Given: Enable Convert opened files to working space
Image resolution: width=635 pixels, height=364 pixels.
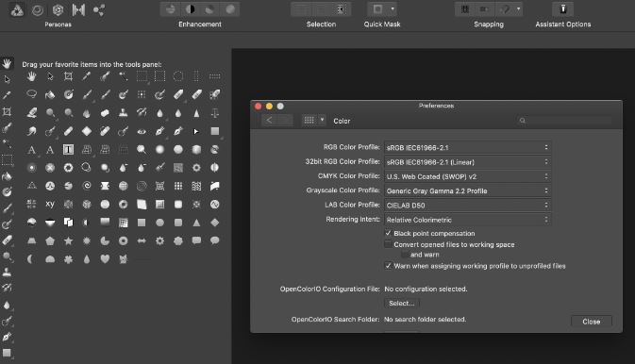Looking at the screenshot, I should point(388,244).
